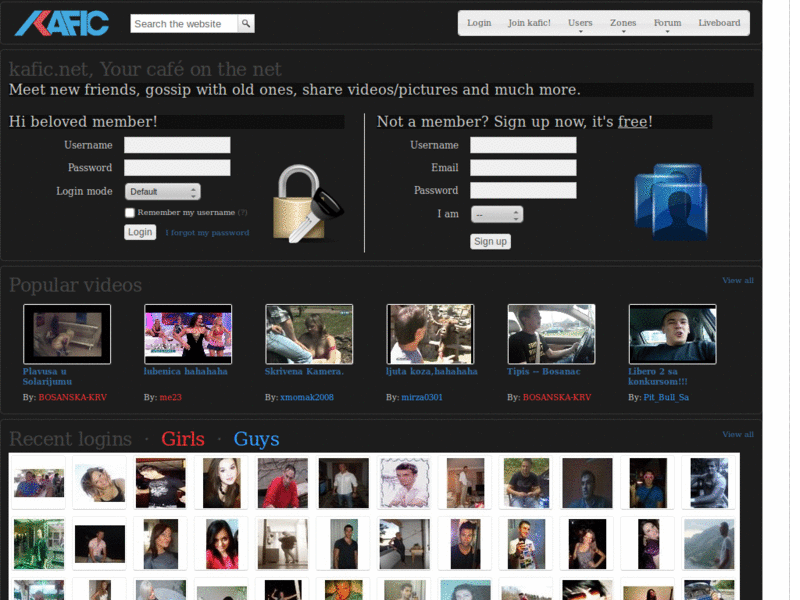Click View all for Popular videos
Viewport: 800px width, 600px height.
coord(738,280)
